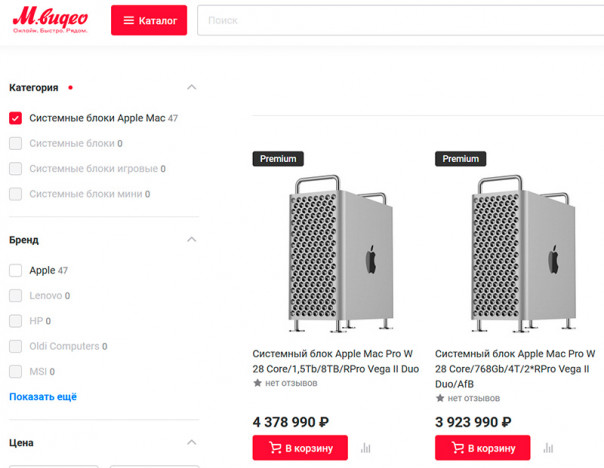Check the Apple brand checkbox
The image size is (604, 468).
[x=16, y=270]
